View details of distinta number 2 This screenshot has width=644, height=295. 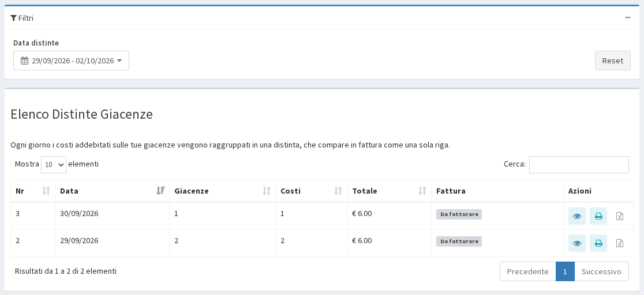tap(576, 243)
